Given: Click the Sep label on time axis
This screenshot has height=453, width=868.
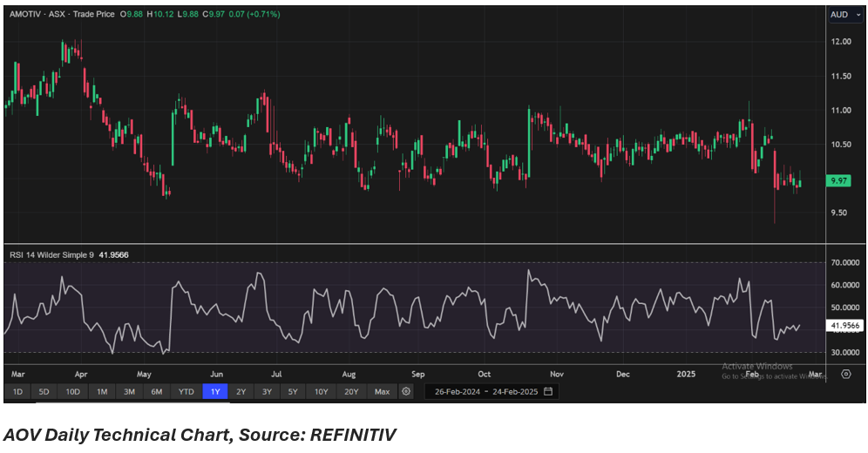Looking at the screenshot, I should click(418, 375).
